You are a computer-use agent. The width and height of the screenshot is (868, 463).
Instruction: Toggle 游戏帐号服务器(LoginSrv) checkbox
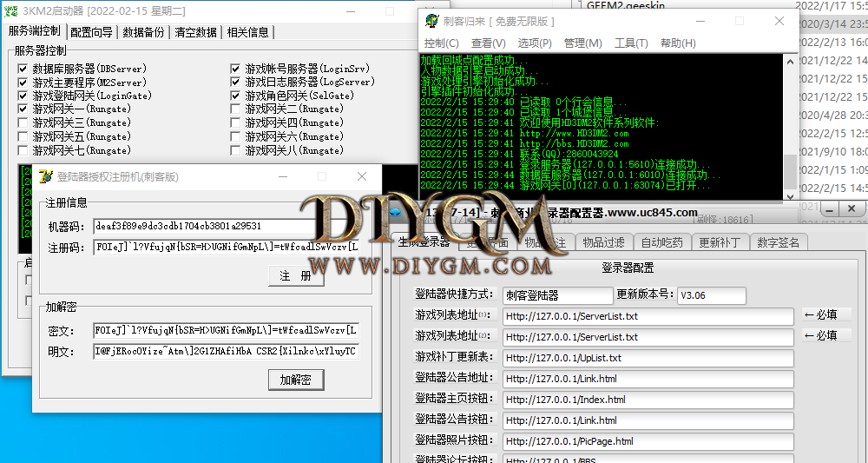pos(235,69)
